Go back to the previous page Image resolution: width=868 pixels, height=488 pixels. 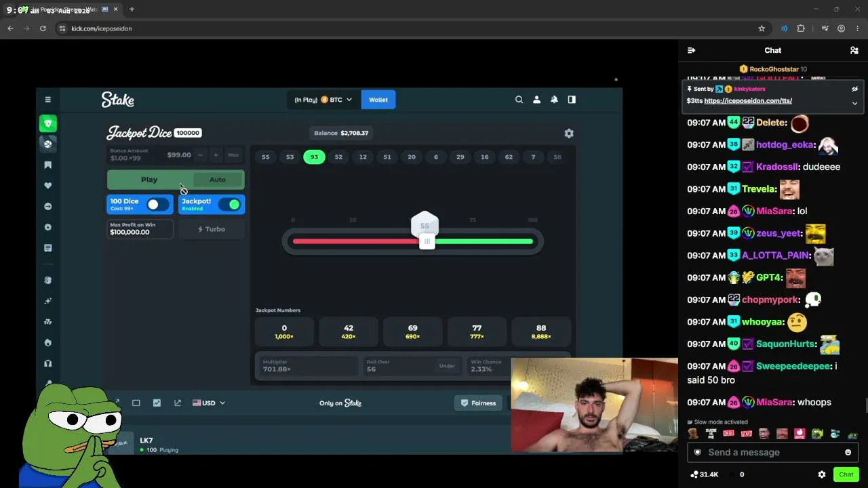coord(10,28)
